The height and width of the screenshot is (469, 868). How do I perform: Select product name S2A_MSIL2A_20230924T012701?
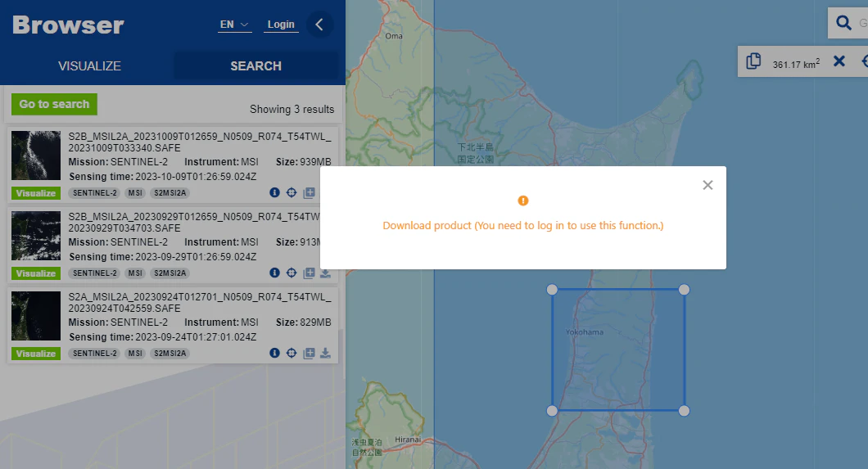click(x=200, y=303)
